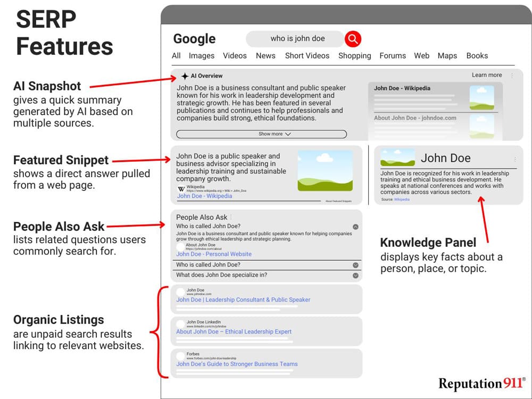The height and width of the screenshot is (399, 532).
Task: Switch to the Images tab
Action: pyautogui.click(x=202, y=56)
